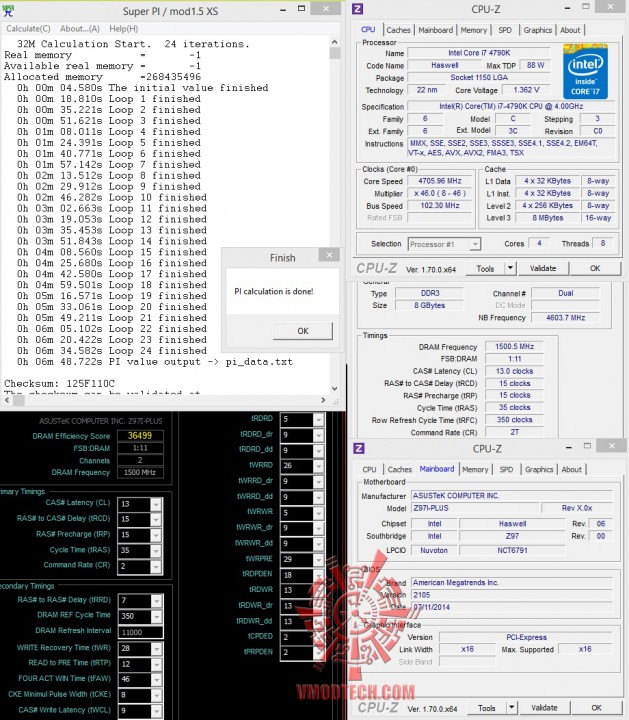Open Tools dropdown arrow in lower CPU-Z window
The image size is (629, 720).
[x=511, y=708]
